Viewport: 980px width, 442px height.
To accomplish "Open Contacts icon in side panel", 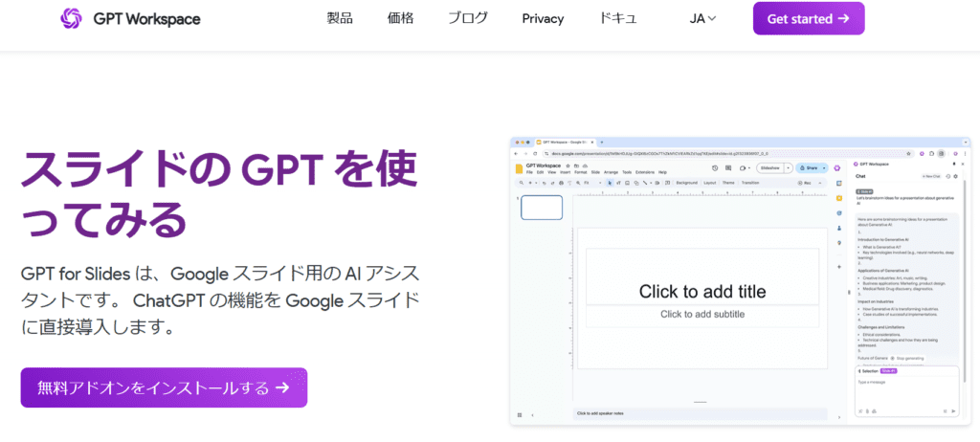I will (x=838, y=229).
